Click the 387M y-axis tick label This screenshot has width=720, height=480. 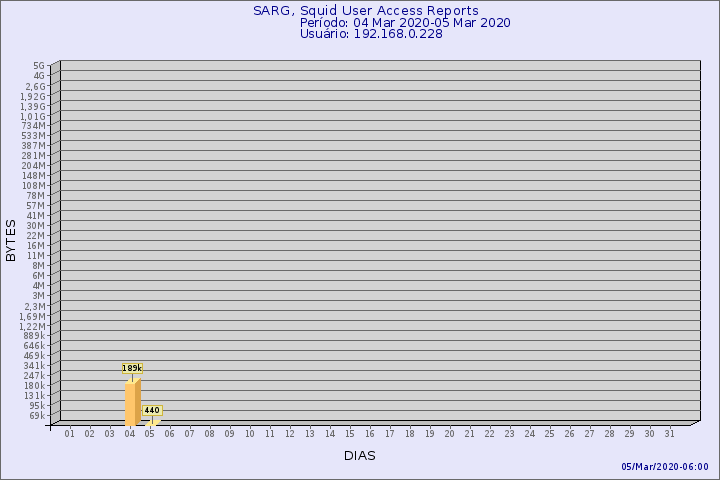[34, 146]
